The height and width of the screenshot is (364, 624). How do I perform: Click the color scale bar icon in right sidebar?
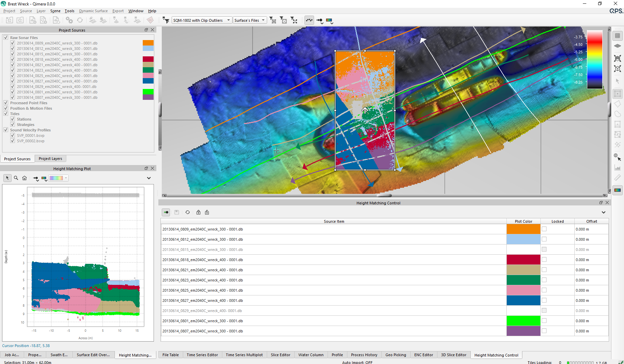pyautogui.click(x=618, y=190)
